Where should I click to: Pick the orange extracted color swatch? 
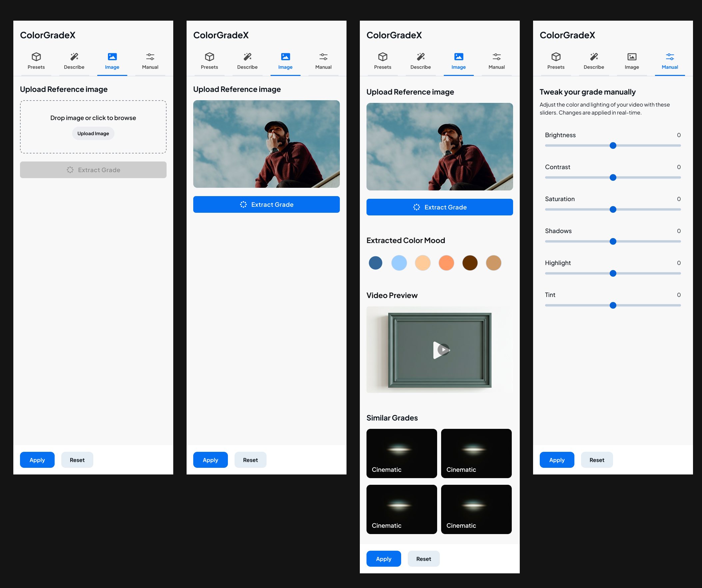coord(446,263)
